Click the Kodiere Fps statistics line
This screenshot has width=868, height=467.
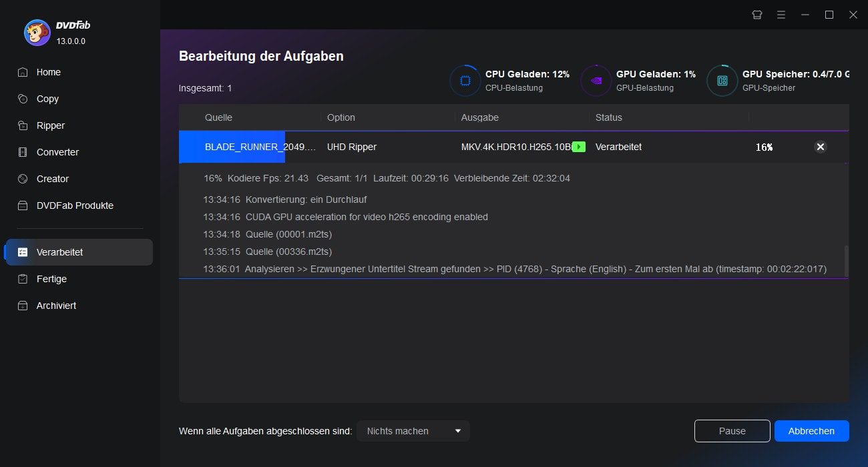click(387, 178)
